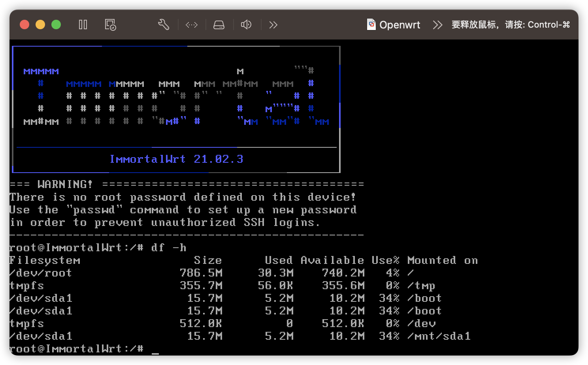Click the release-mouse Control-⌘ hint text
Screen dimensions: 588x365
(511, 25)
